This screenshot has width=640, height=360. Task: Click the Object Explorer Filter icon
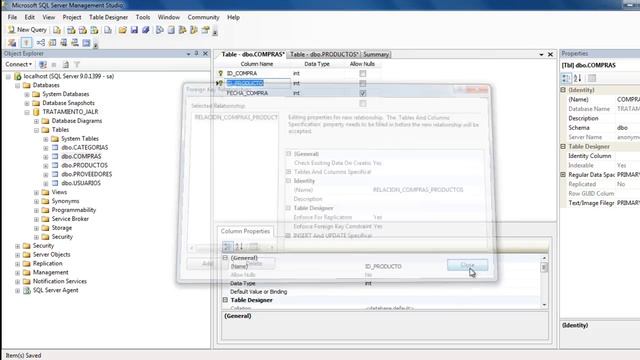[x=77, y=64]
